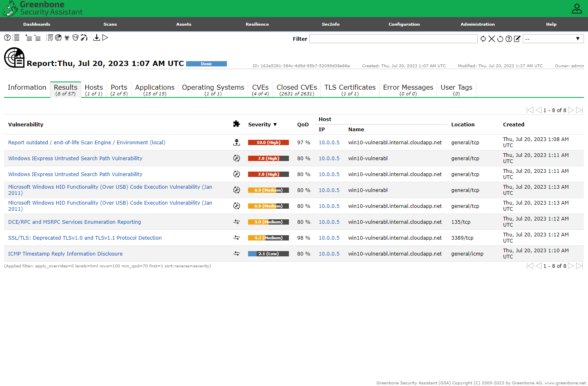Focus the Filter text input field
The image size is (588, 386).
(x=393, y=39)
